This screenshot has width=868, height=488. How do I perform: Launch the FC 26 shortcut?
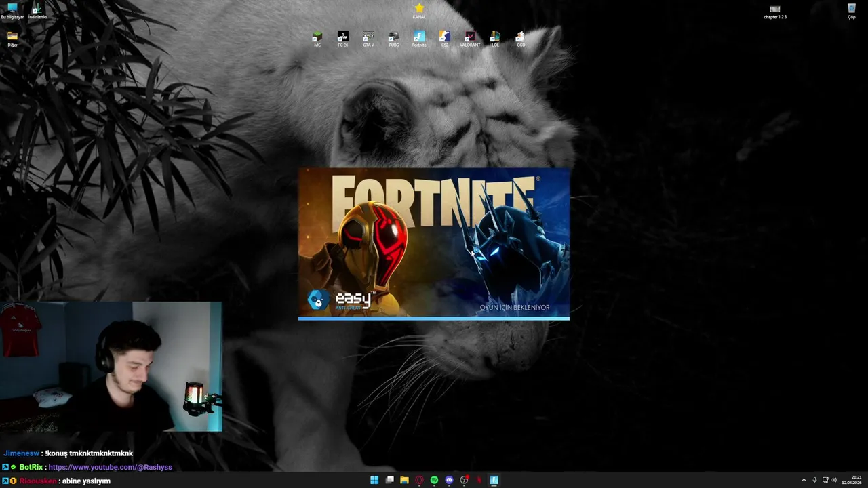[x=342, y=39]
